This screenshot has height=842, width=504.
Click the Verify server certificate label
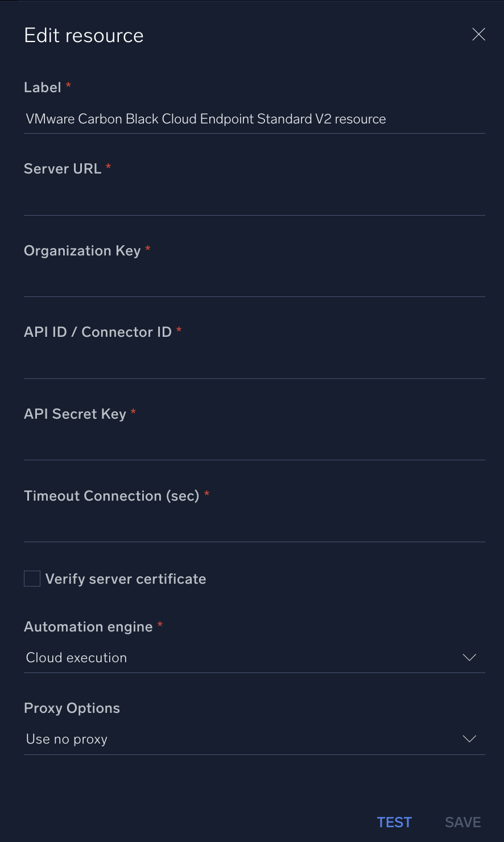(125, 579)
